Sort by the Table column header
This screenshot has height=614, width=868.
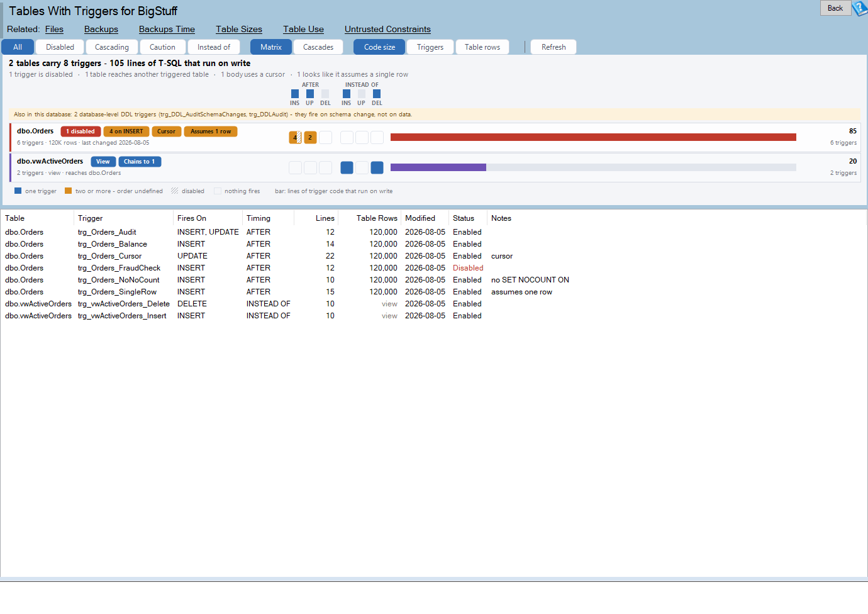37,218
